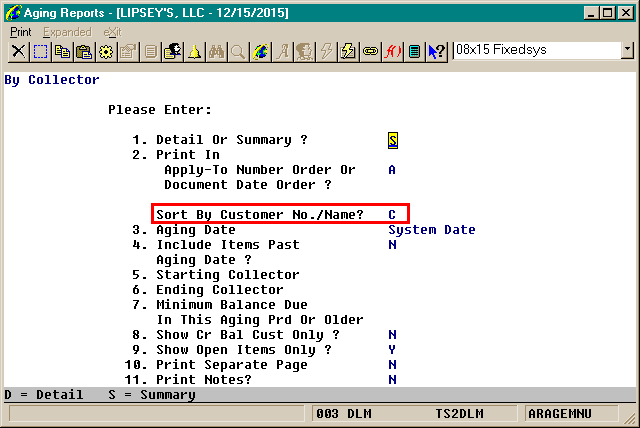Click S = Summary hint text
Viewport: 640px width, 428px height.
(152, 395)
